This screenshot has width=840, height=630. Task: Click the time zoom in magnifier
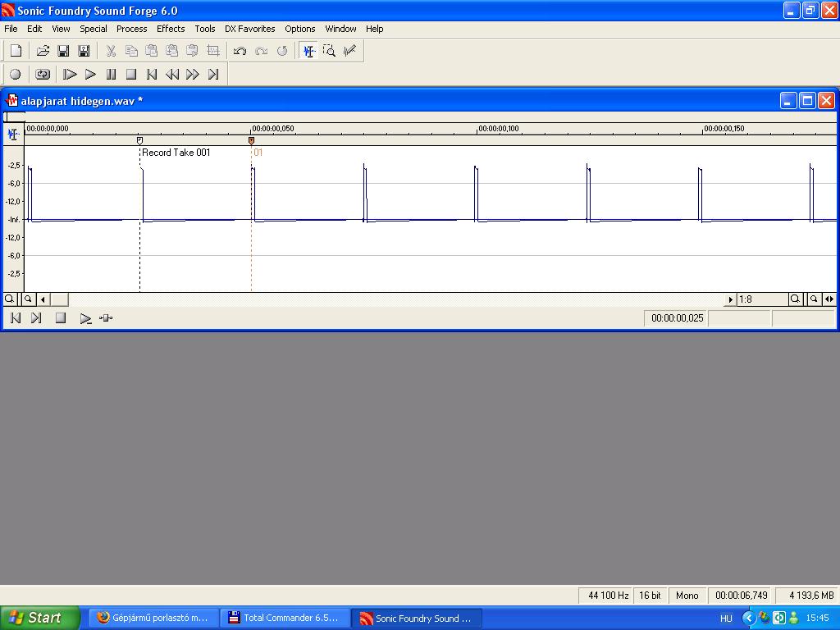click(795, 299)
